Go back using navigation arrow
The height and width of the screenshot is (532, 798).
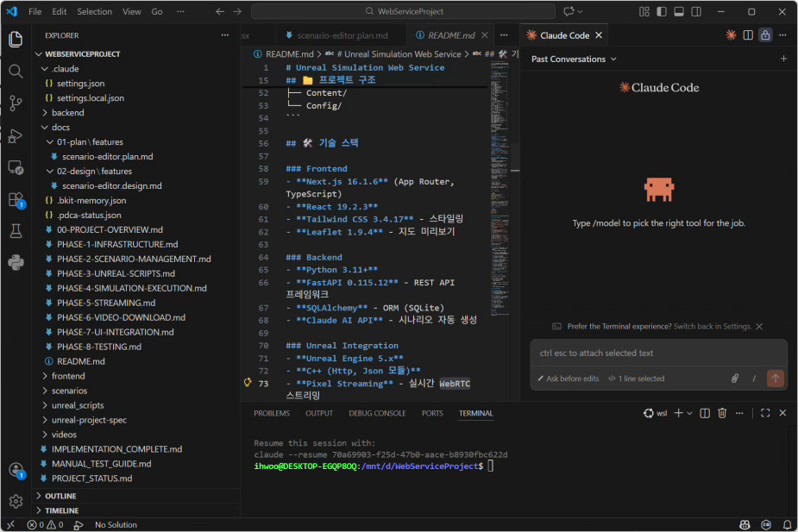(220, 11)
